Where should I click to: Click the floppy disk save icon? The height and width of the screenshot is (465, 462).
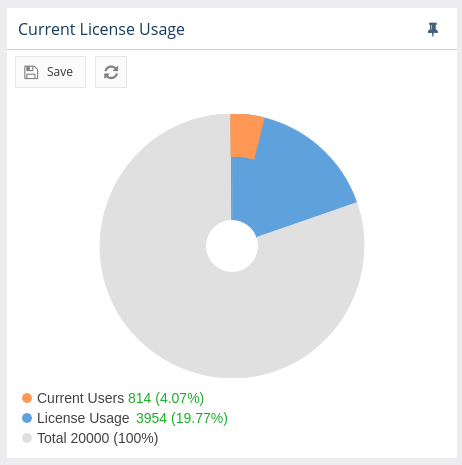(x=31, y=72)
